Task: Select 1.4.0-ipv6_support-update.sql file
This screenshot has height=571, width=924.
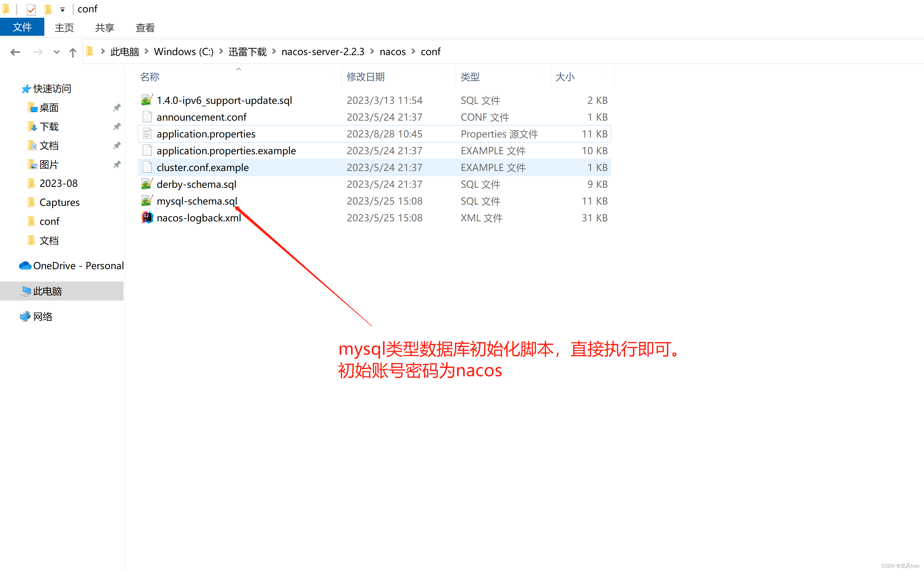Action: pyautogui.click(x=375, y=100)
